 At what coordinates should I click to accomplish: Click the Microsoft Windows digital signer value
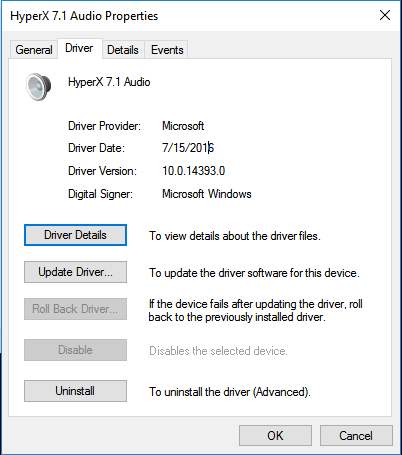[207, 194]
